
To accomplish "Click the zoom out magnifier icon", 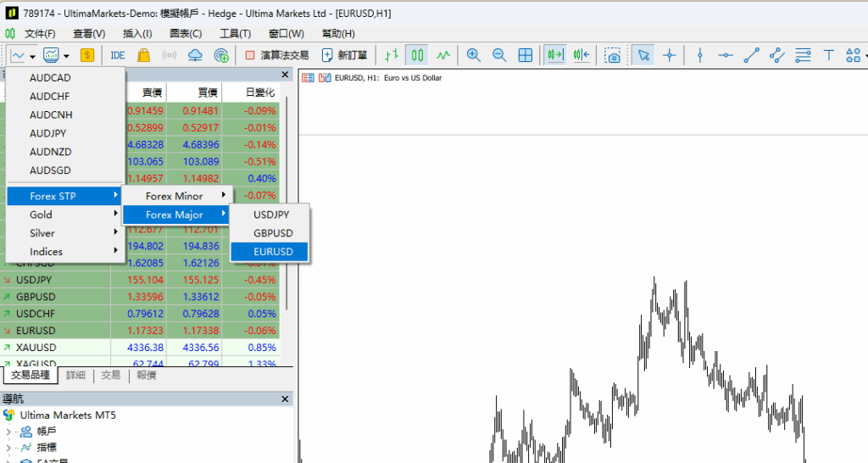I will pyautogui.click(x=499, y=55).
